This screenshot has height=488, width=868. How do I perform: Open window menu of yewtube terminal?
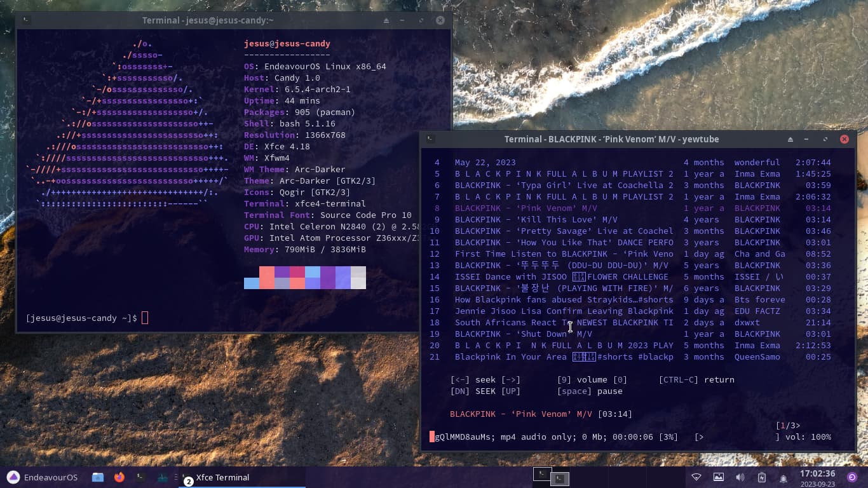point(430,139)
